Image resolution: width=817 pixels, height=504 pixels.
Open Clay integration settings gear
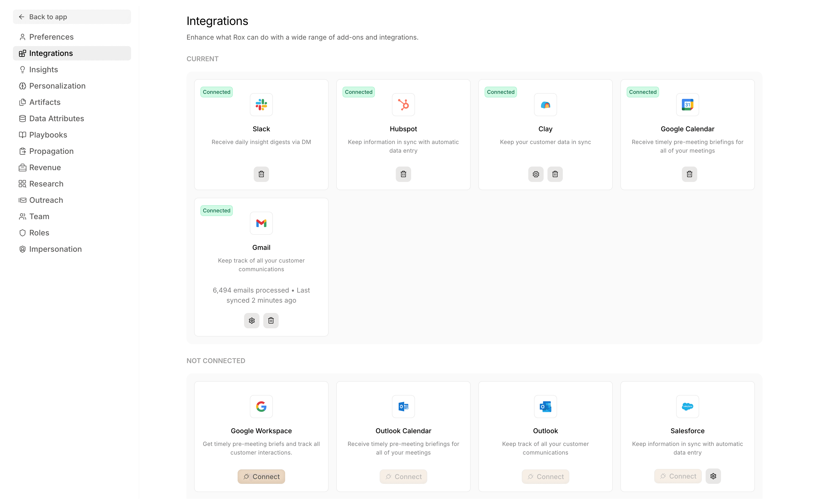point(535,174)
